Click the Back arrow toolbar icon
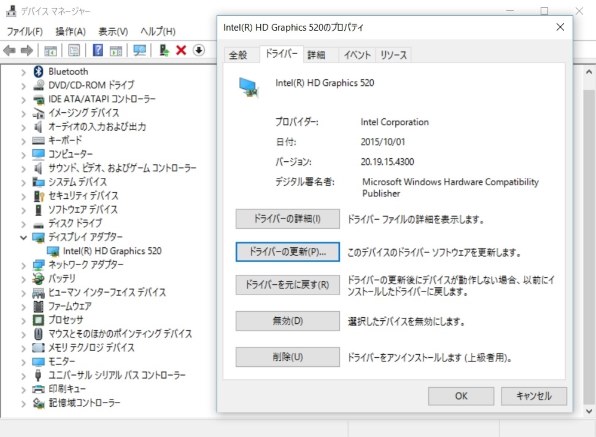The height and width of the screenshot is (437, 596). pyautogui.click(x=10, y=50)
